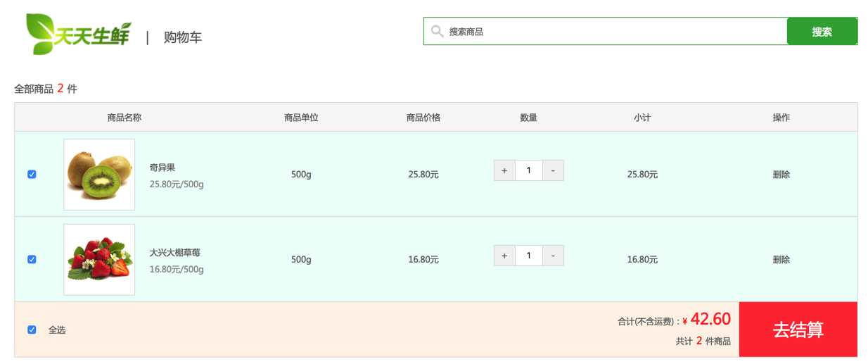Decrease 奇异果 quantity with minus button
Viewport: 868px width, 364px height.
click(553, 170)
